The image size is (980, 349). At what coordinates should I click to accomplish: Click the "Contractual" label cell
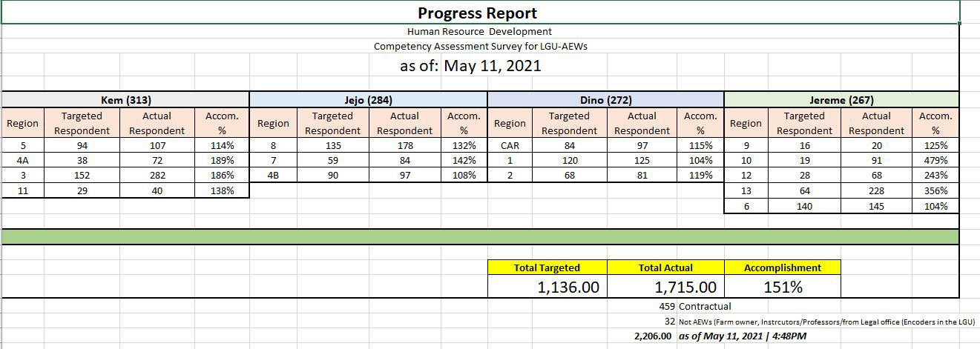point(705,306)
